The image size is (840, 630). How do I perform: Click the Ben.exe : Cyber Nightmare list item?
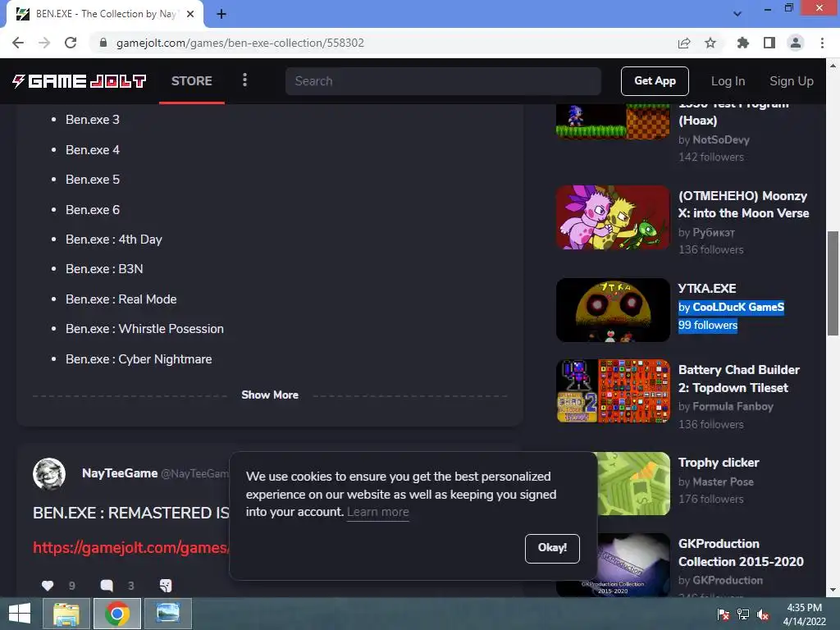pyautogui.click(x=139, y=359)
